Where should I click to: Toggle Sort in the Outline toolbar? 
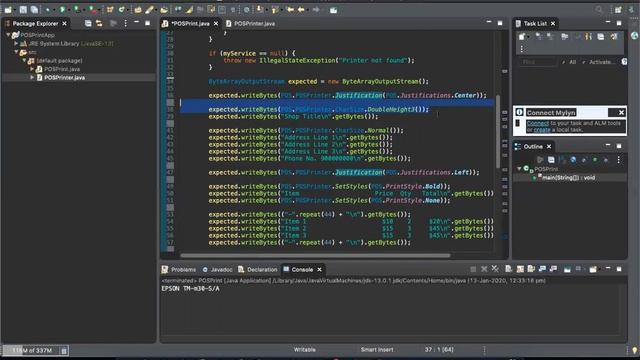point(562,160)
